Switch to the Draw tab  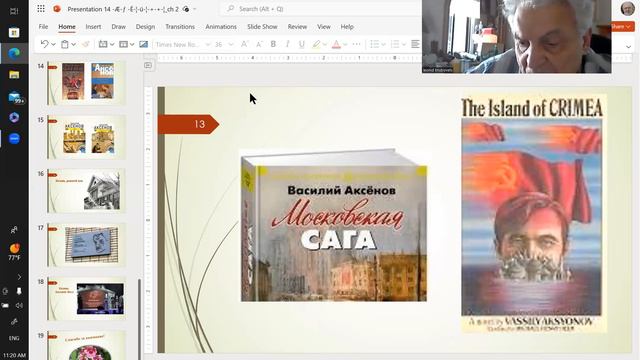pyautogui.click(x=118, y=27)
